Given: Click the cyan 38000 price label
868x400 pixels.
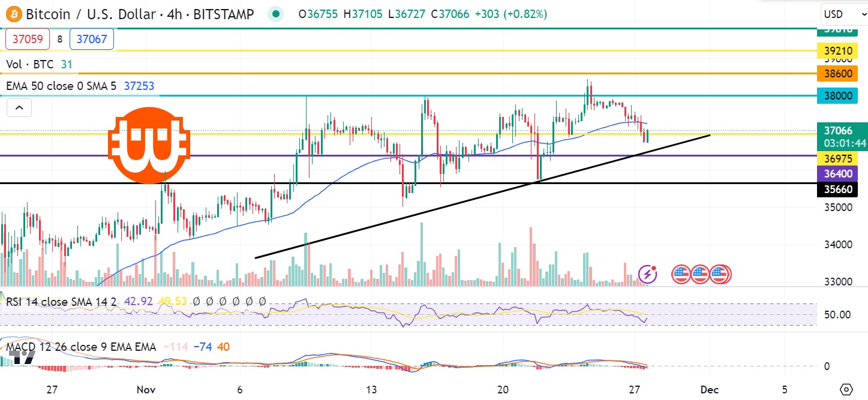Looking at the screenshot, I should click(837, 95).
